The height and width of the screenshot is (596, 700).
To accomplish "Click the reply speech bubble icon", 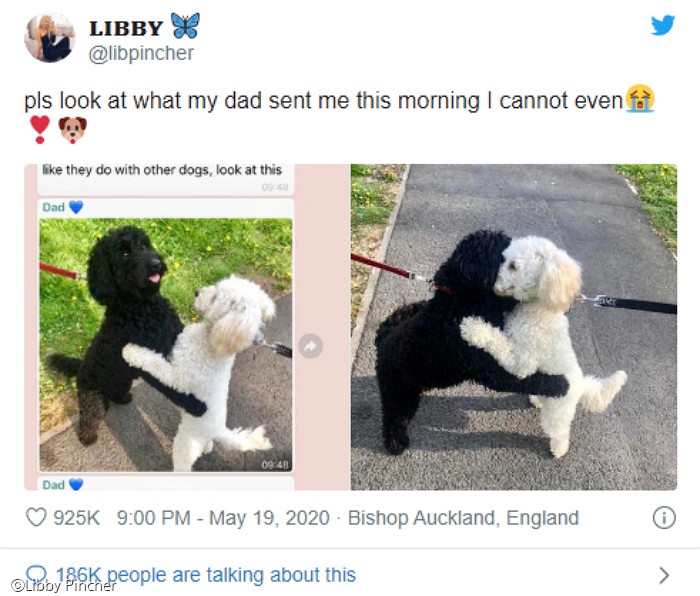I will pyautogui.click(x=37, y=573).
